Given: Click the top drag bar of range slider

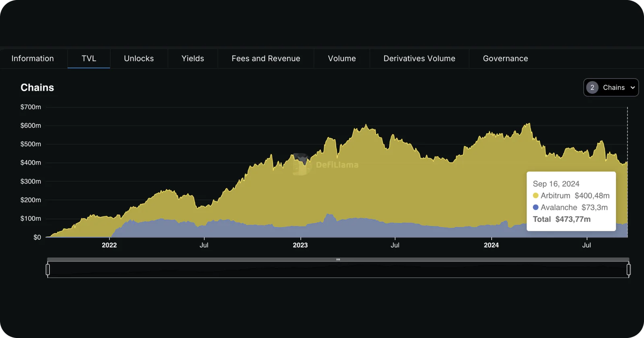Looking at the screenshot, I should [x=338, y=259].
